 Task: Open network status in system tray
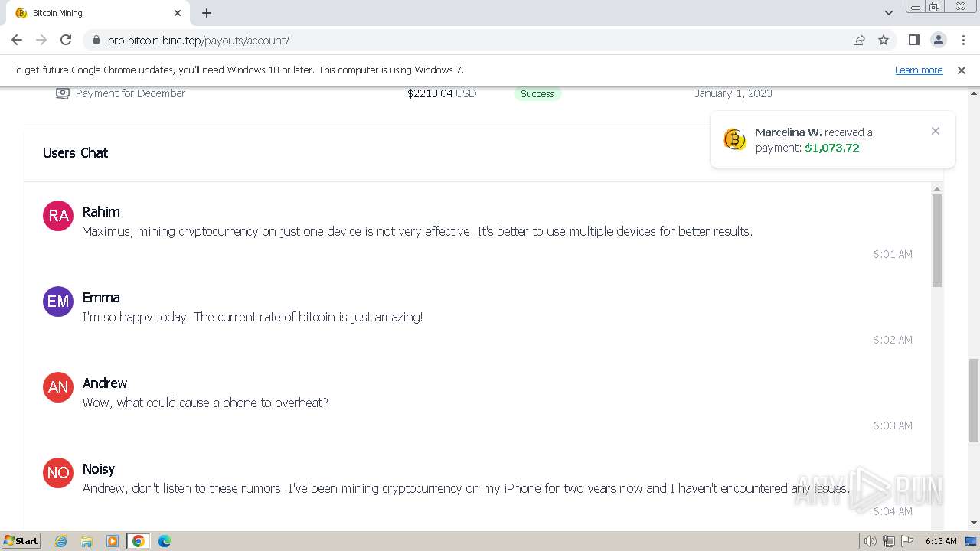click(x=888, y=541)
